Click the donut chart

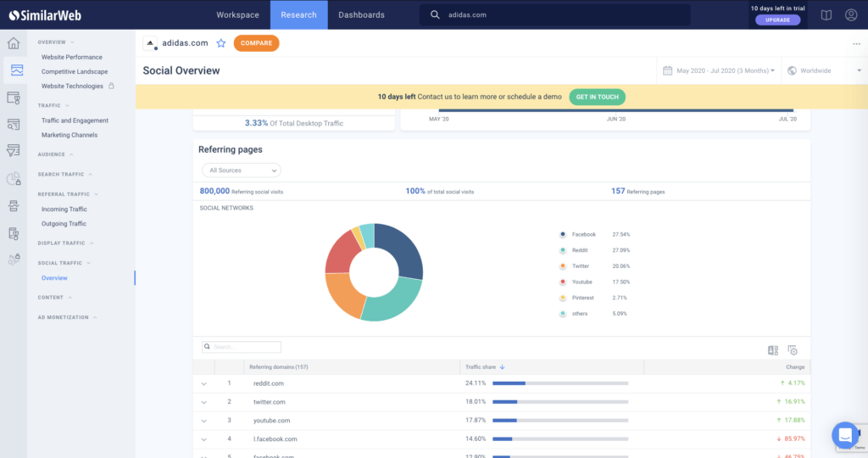point(374,272)
